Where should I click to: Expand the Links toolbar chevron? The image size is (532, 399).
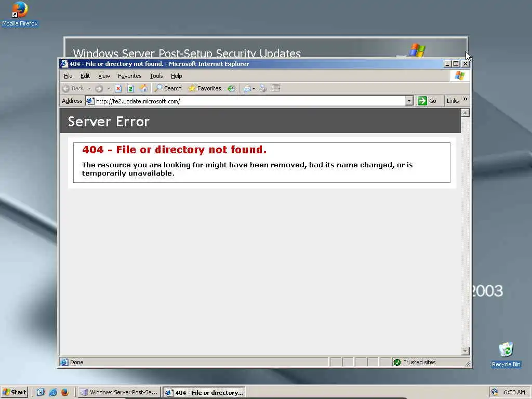pos(465,99)
